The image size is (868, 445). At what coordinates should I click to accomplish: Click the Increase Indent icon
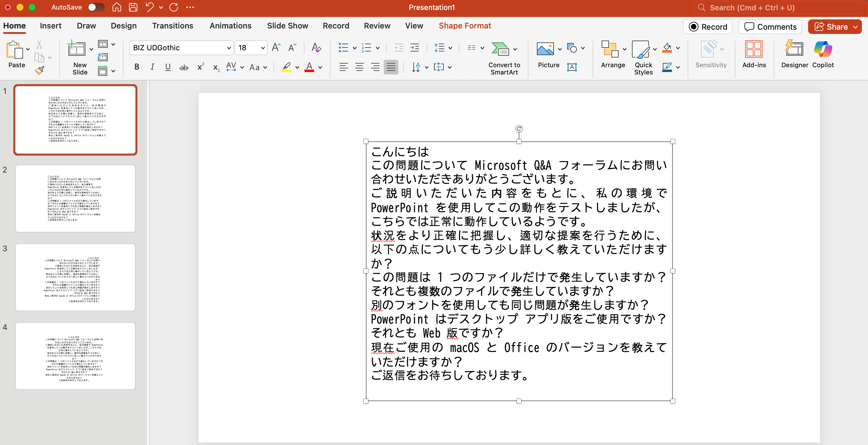[414, 48]
